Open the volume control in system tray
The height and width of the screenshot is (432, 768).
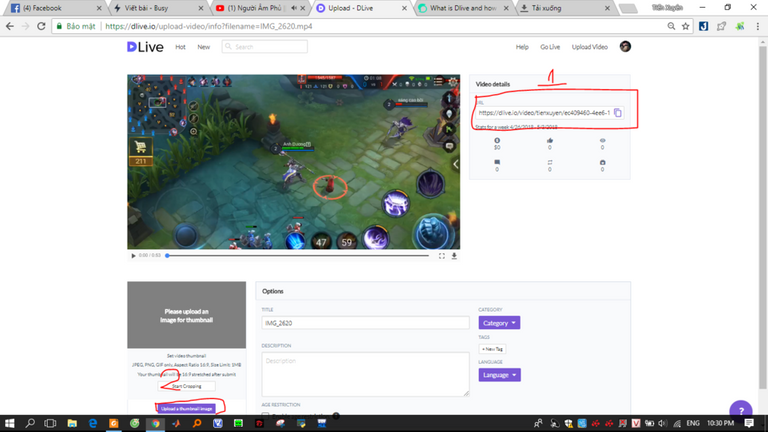pos(662,423)
